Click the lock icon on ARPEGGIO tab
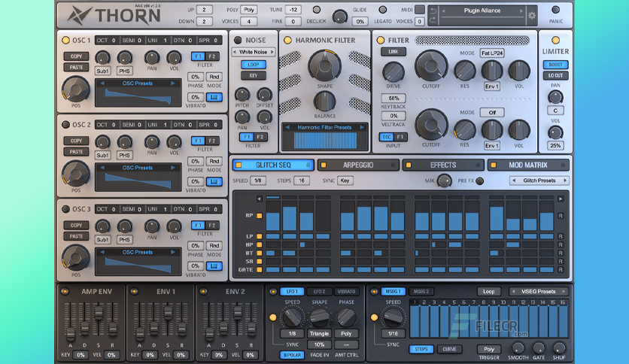 click(x=393, y=165)
